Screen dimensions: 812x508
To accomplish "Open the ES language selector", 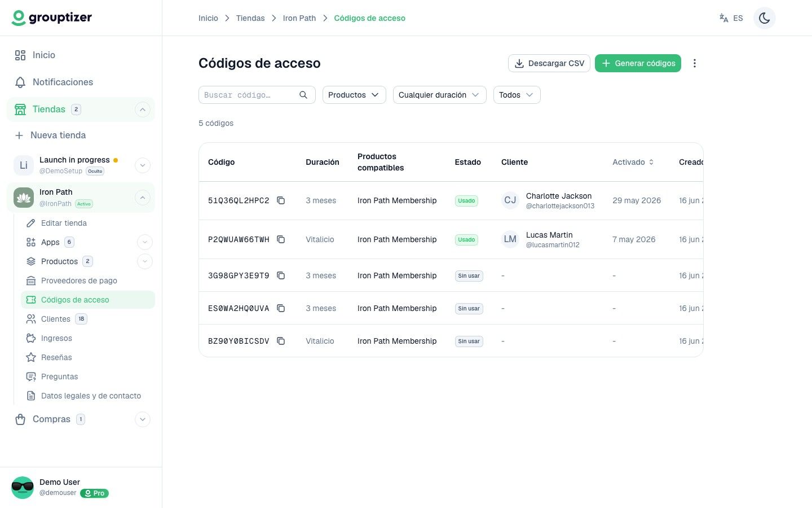I will [731, 18].
